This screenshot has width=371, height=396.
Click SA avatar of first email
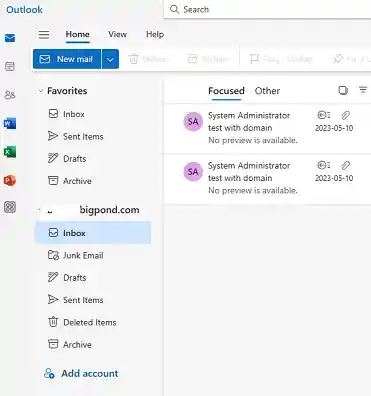(x=193, y=121)
